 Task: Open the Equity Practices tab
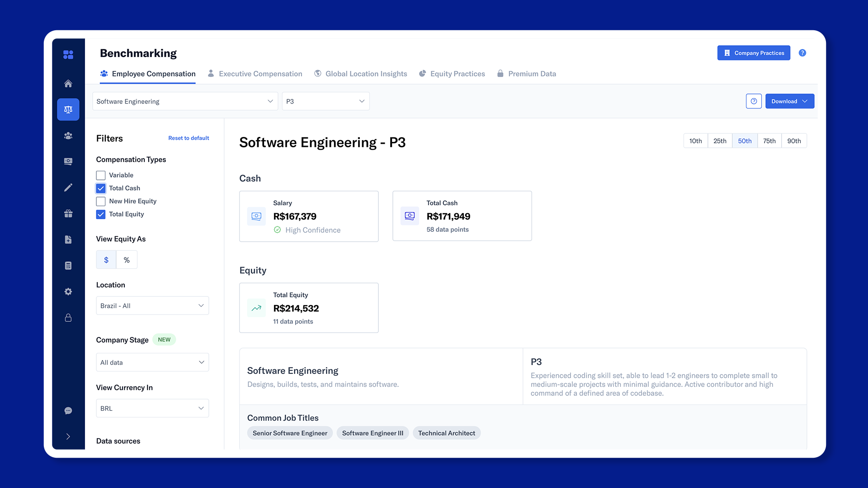pyautogui.click(x=452, y=74)
